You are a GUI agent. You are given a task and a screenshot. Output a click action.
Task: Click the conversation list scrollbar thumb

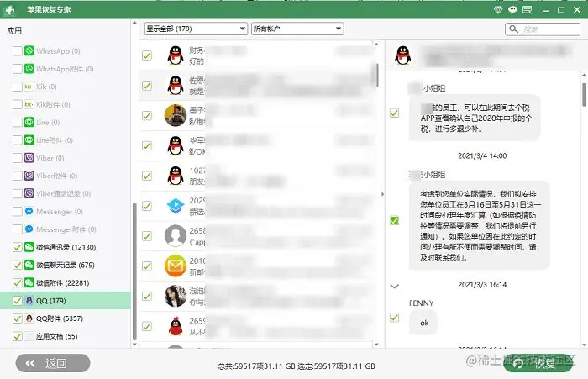[x=375, y=75]
